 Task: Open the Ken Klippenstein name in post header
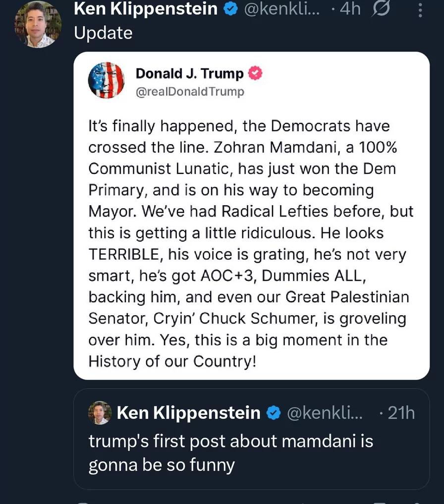[145, 9]
